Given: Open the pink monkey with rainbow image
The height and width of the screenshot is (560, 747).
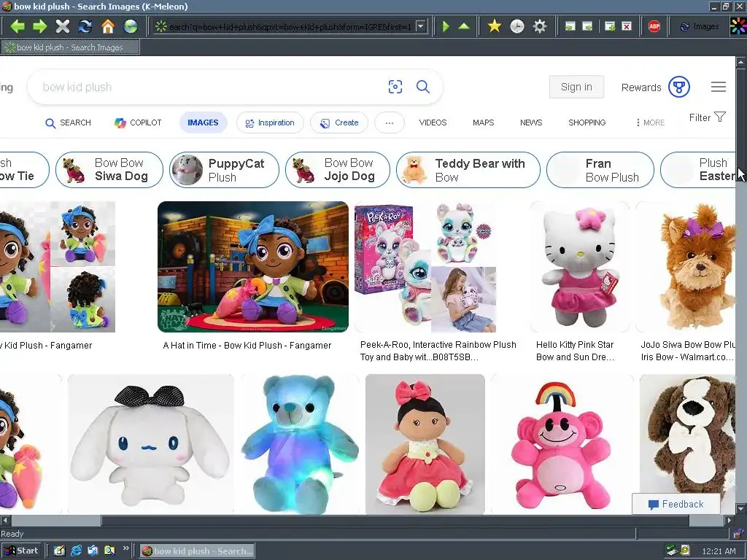Looking at the screenshot, I should (562, 444).
